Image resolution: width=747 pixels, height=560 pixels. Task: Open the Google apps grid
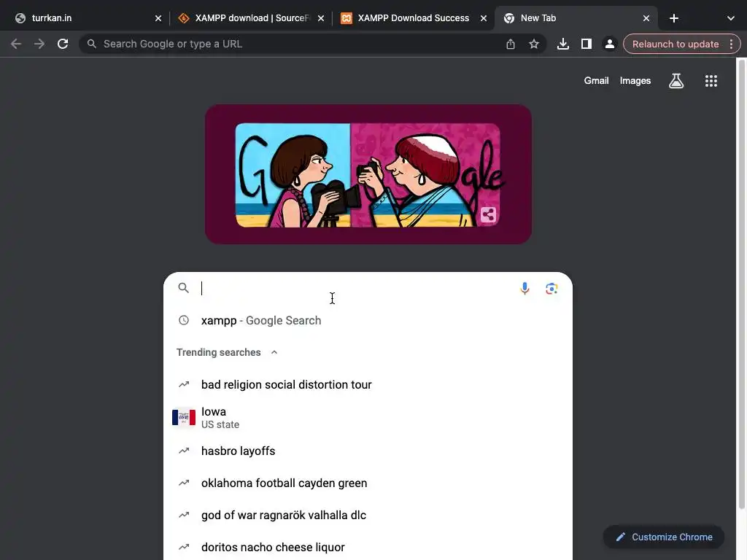tap(711, 81)
